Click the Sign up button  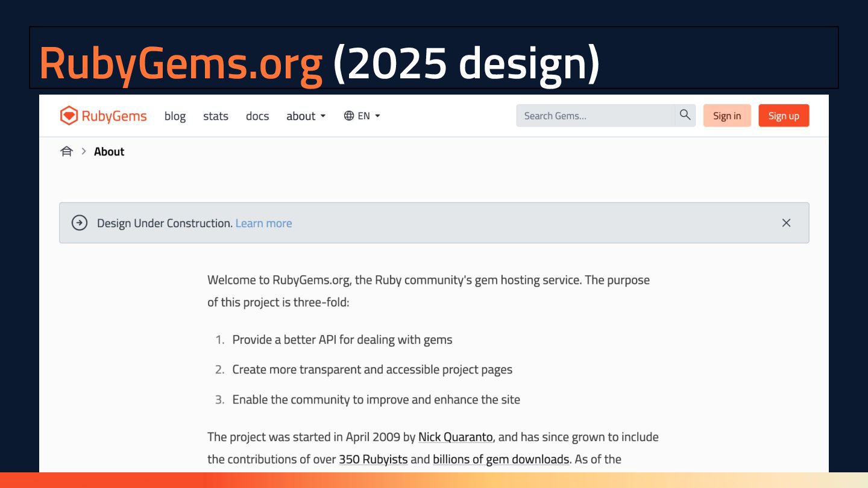(x=784, y=116)
